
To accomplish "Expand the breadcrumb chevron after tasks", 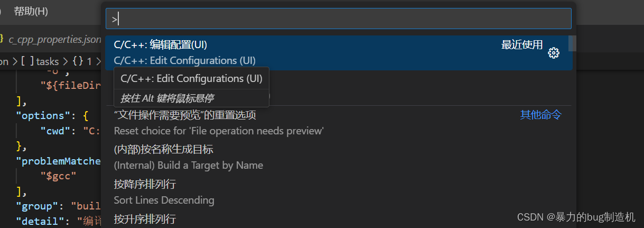I will 66,61.
